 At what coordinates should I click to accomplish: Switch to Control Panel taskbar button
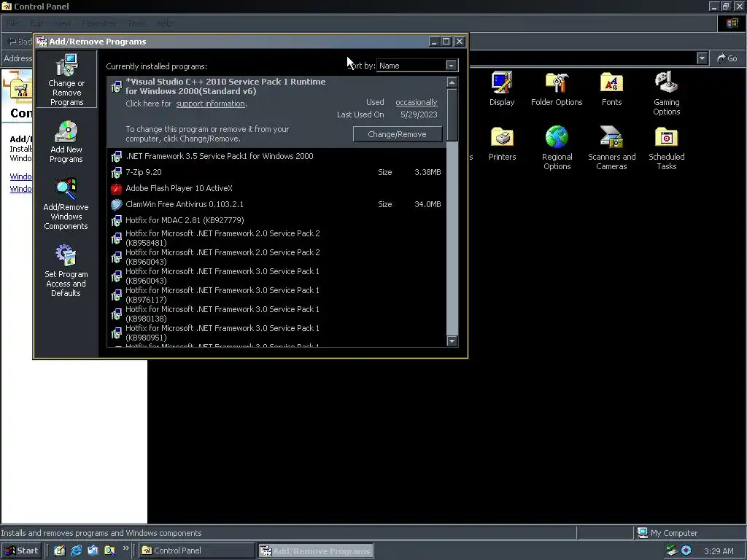[197, 551]
